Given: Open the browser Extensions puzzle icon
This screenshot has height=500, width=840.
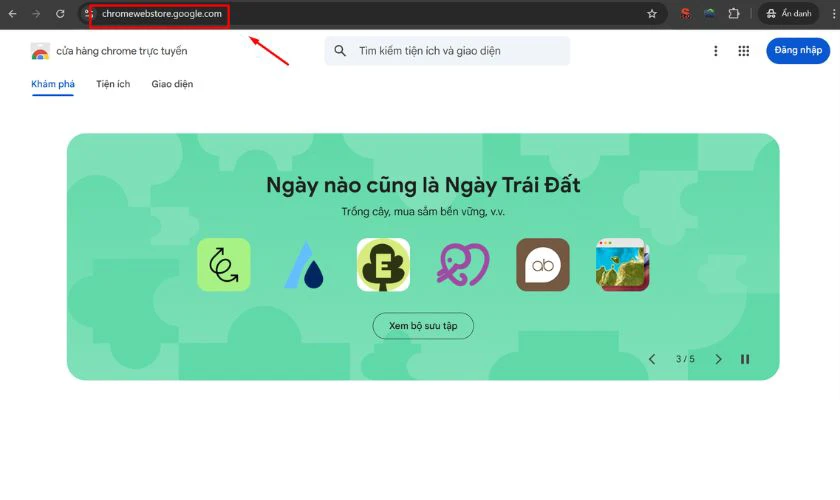Looking at the screenshot, I should pos(734,14).
